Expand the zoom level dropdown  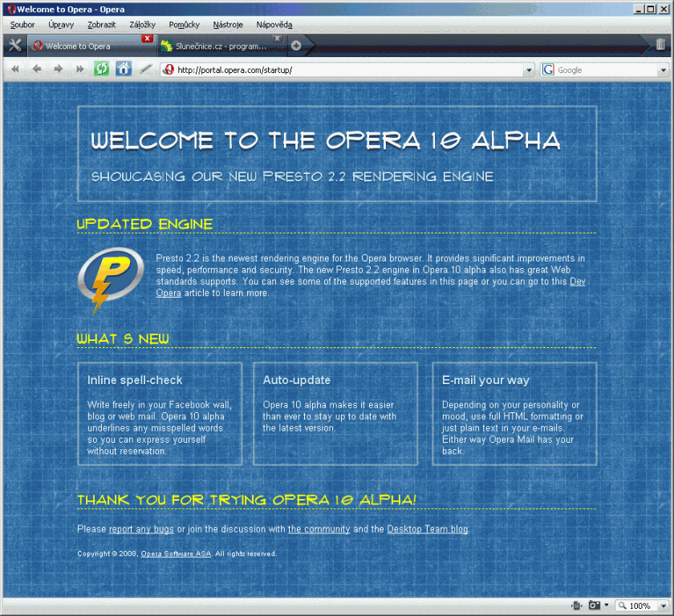click(x=664, y=606)
